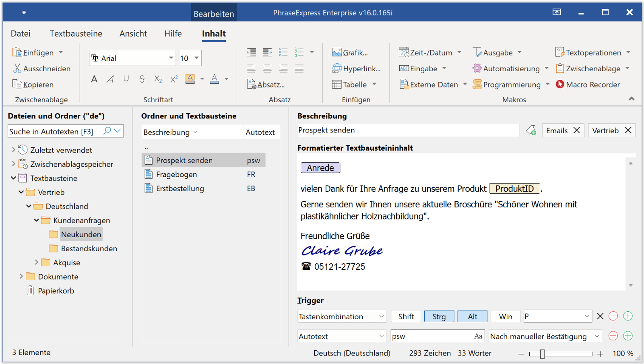Open the text highlight color picker
The width and height of the screenshot is (644, 364).
[202, 79]
